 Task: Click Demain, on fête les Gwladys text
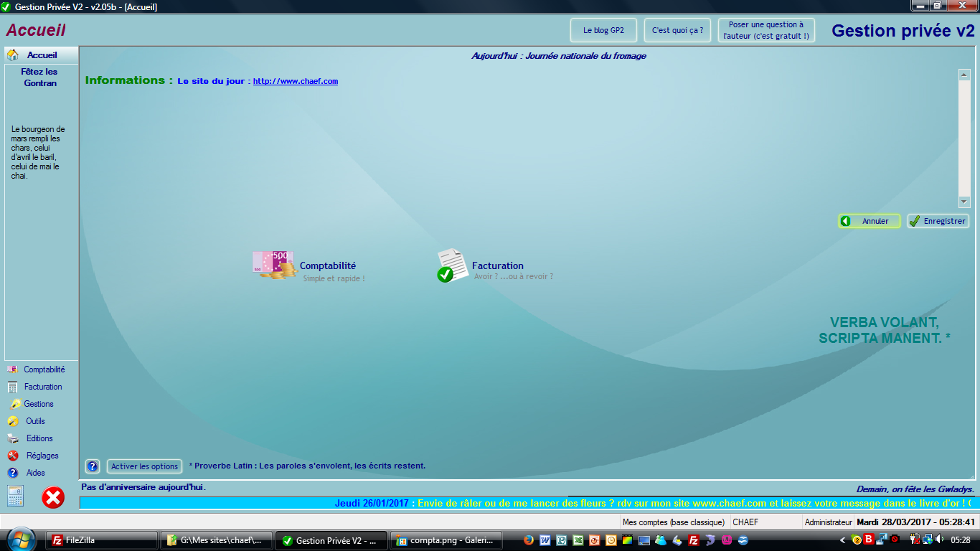[915, 489]
